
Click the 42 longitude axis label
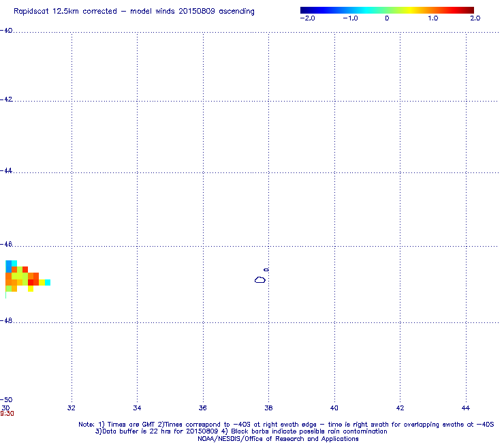400,408
